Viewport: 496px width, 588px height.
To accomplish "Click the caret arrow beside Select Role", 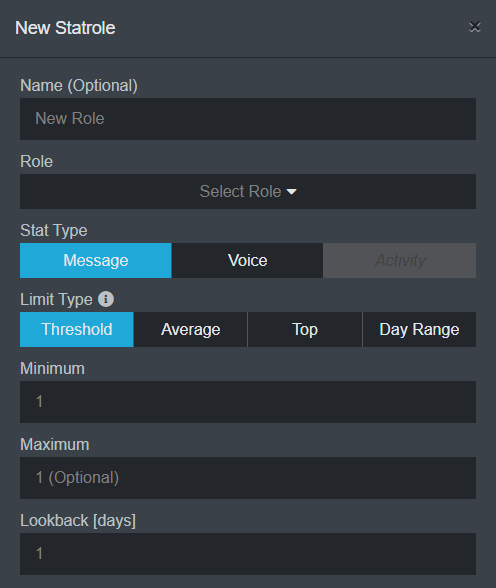I will pyautogui.click(x=292, y=192).
